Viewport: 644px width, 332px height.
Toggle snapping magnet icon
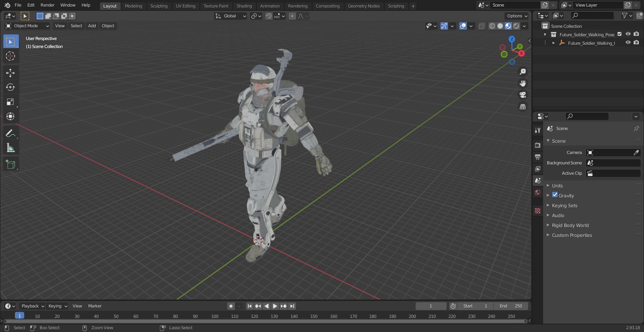tap(269, 16)
